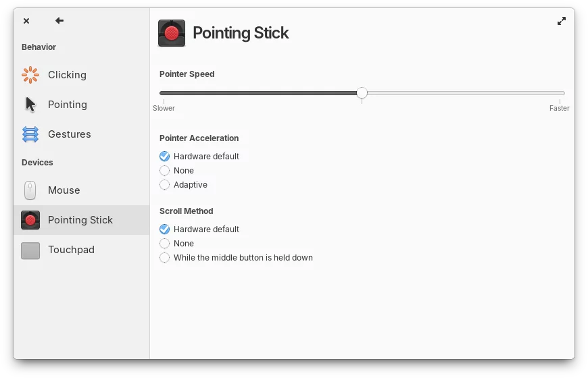This screenshot has width=588, height=378.
Task: Click the Pointer Speed slider handle
Action: pyautogui.click(x=362, y=93)
